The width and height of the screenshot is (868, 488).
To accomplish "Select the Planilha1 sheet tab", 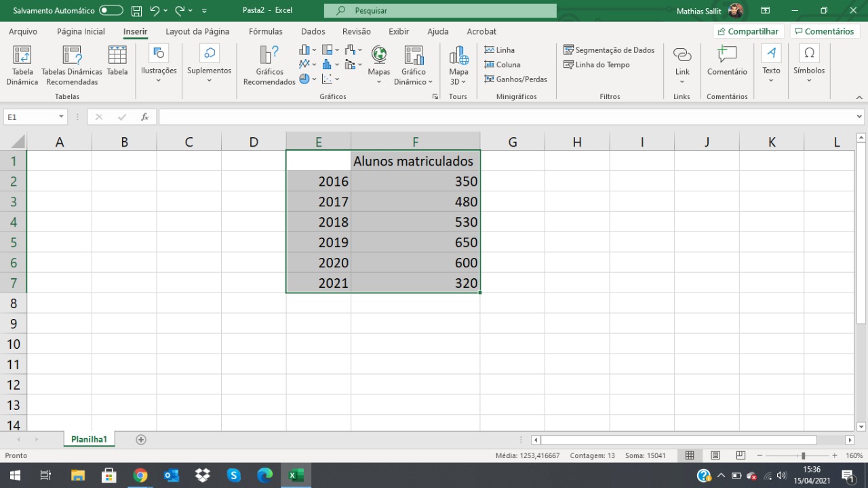I will point(90,439).
